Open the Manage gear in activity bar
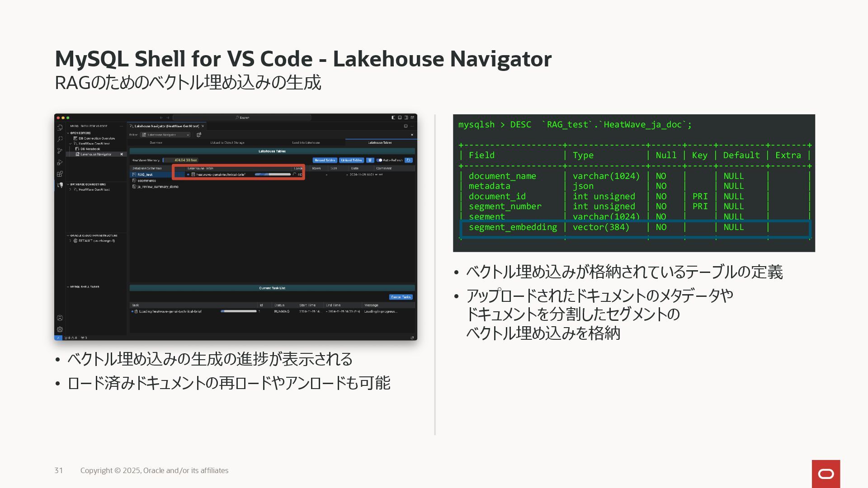 coord(60,329)
